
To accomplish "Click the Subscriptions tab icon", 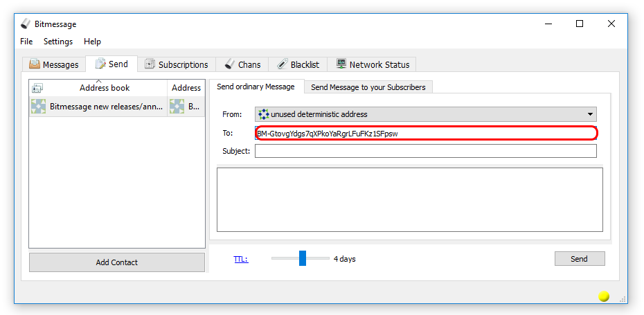I will tap(150, 64).
